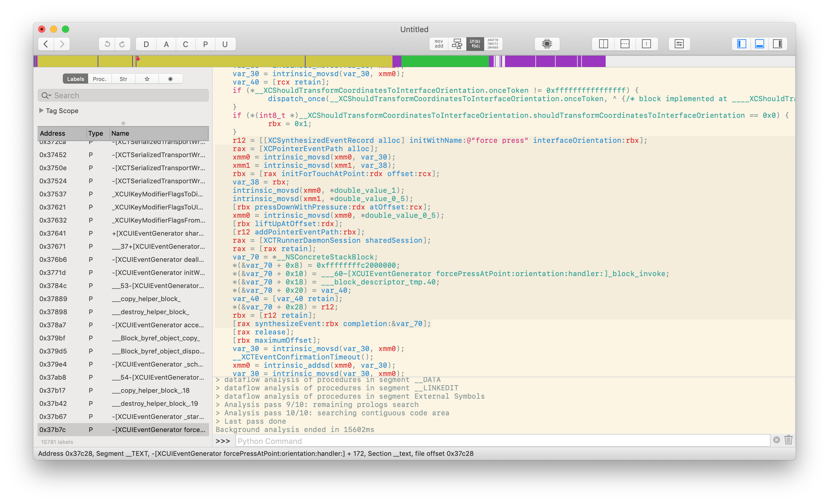Click the Search input field
Viewport: 829px width, 504px height.
pos(123,95)
